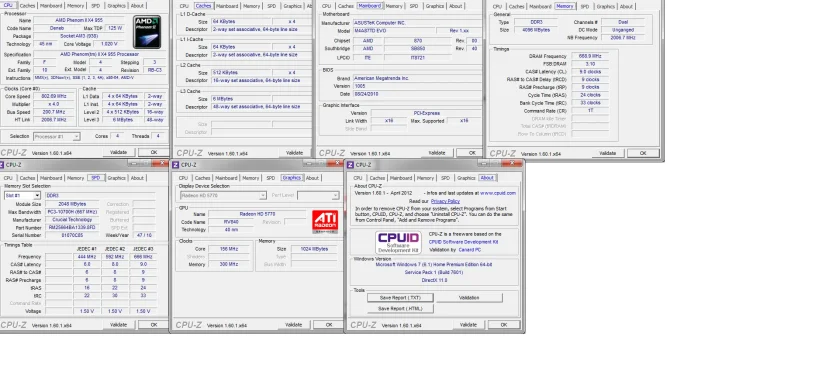Click the Crucial Technology manufacturer field
Viewport: 836px width, 384px height.
(73, 220)
